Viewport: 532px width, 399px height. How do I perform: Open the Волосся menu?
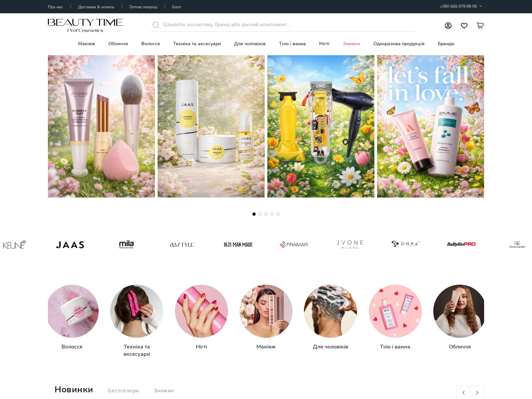(x=150, y=44)
